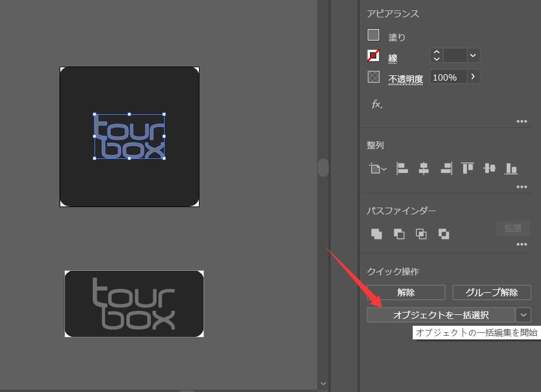This screenshot has width=541, height=392.
Task: Open more options in the Appearance (アピアランス) section
Action: (x=522, y=121)
